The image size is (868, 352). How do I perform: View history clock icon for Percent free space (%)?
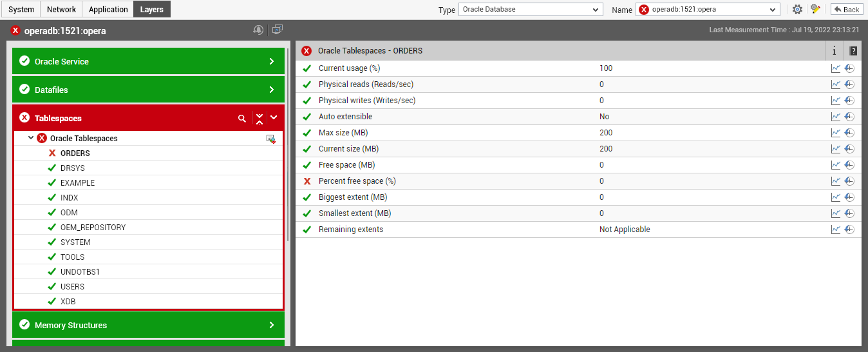point(849,181)
